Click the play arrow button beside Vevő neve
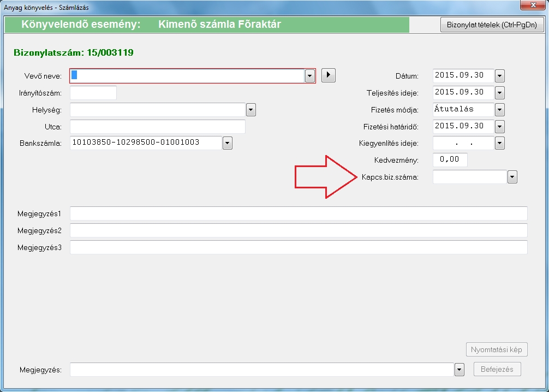Image resolution: width=549 pixels, height=392 pixels. (x=328, y=75)
